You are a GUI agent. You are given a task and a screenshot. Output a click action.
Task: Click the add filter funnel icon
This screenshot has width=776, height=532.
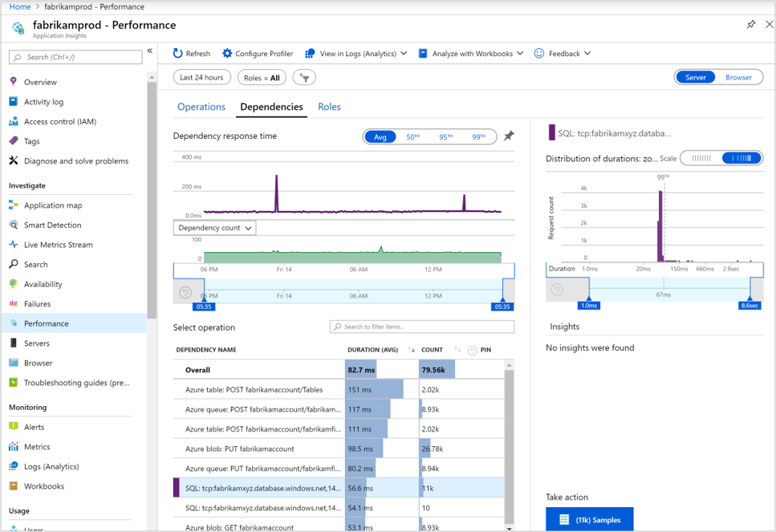click(x=304, y=78)
